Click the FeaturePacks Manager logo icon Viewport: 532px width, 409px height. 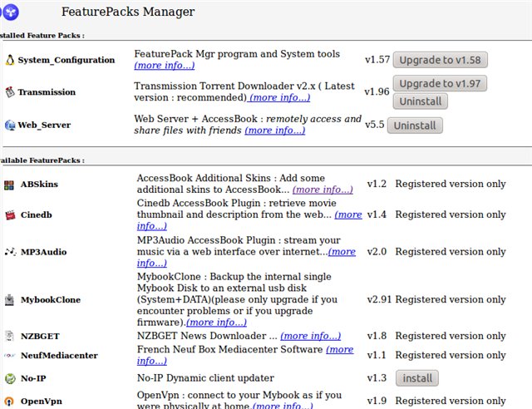(10, 12)
